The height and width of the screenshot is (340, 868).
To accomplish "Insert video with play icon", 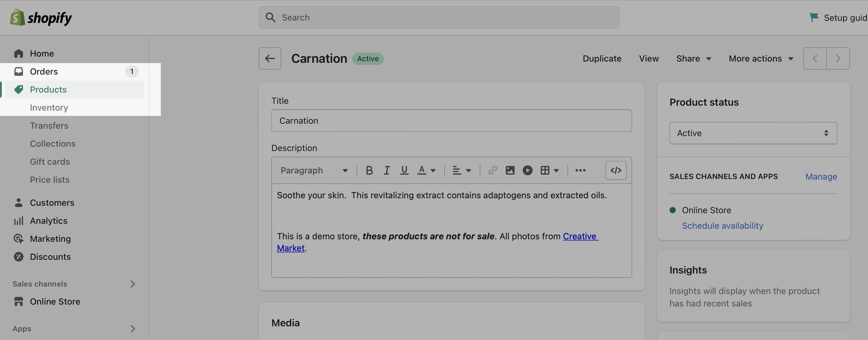I will (527, 170).
